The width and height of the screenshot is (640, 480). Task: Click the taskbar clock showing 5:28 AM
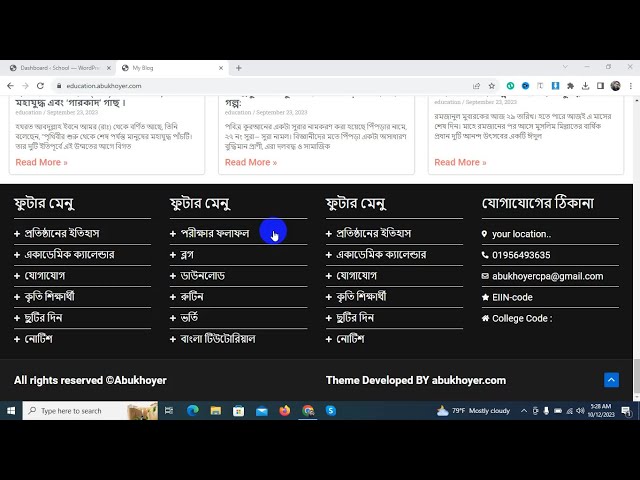coord(601,411)
